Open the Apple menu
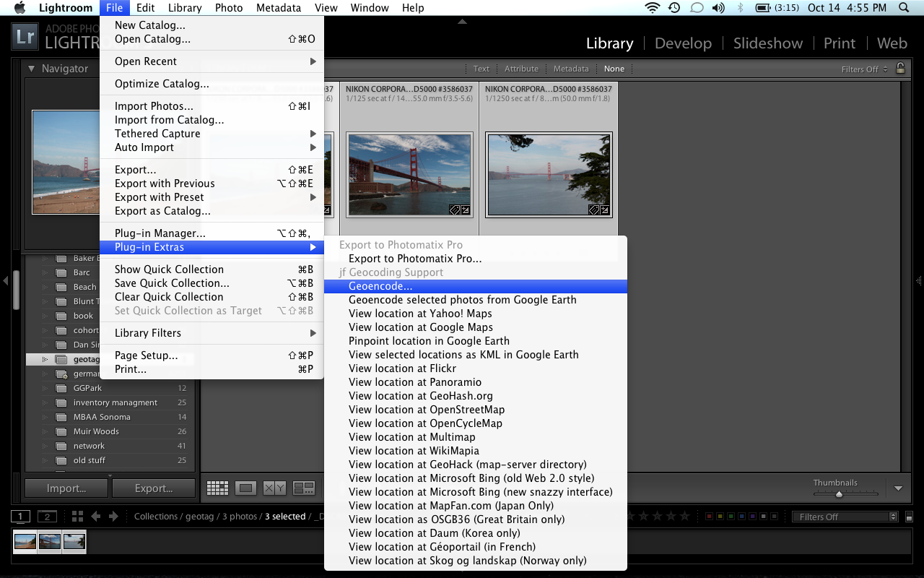Viewport: 924px width, 578px height. (x=19, y=8)
